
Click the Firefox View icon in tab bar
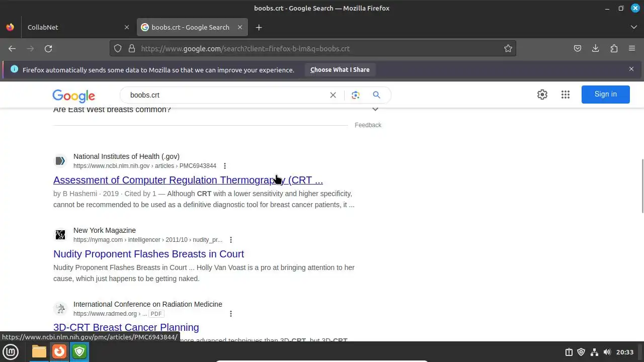pyautogui.click(x=10, y=27)
